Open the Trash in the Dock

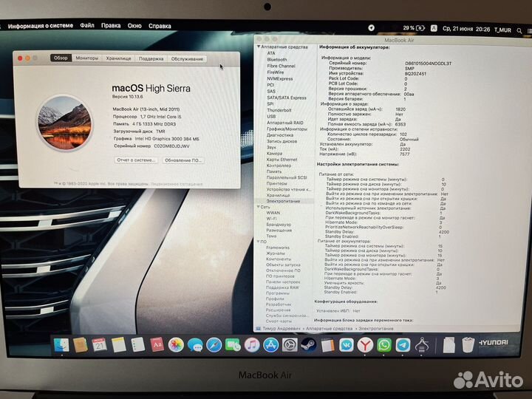(468, 345)
